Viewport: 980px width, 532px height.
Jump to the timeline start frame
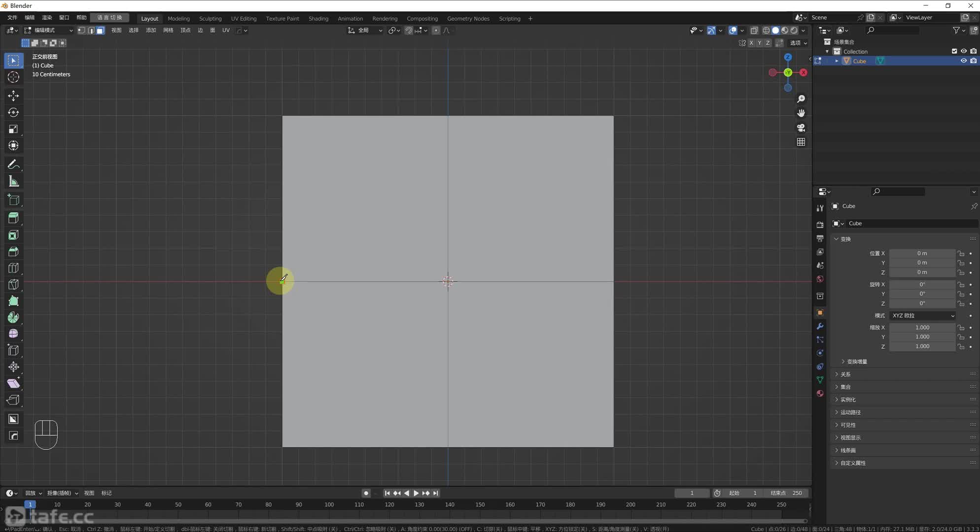coord(387,493)
